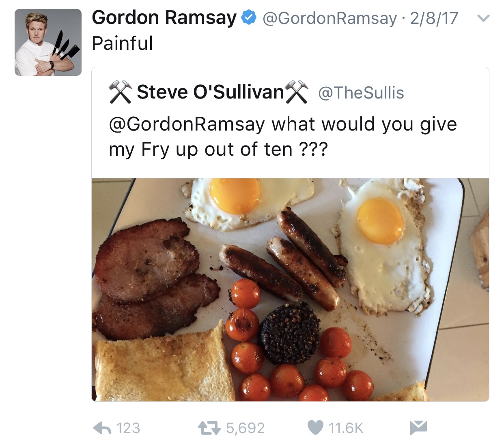Image resolution: width=504 pixels, height=448 pixels.
Task: View the 123 replies count
Action: tap(128, 428)
